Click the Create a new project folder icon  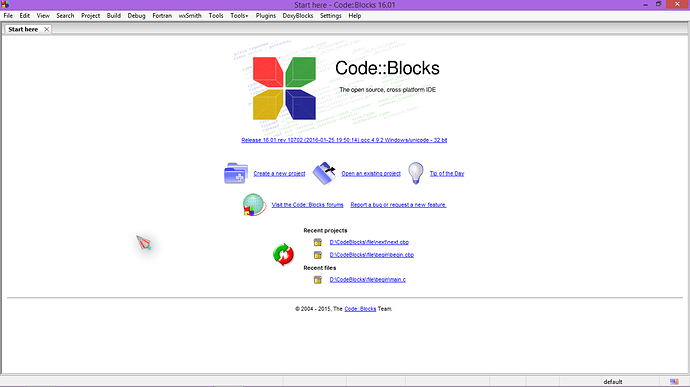pyautogui.click(x=236, y=173)
